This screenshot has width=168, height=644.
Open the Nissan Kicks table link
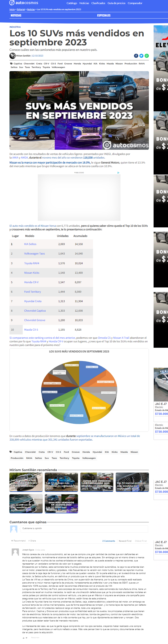coord(32,273)
